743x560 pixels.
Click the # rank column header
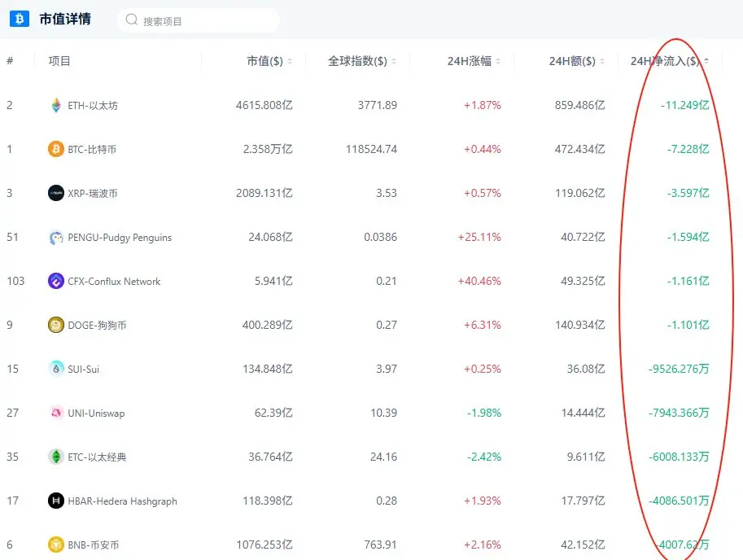pyautogui.click(x=10, y=61)
